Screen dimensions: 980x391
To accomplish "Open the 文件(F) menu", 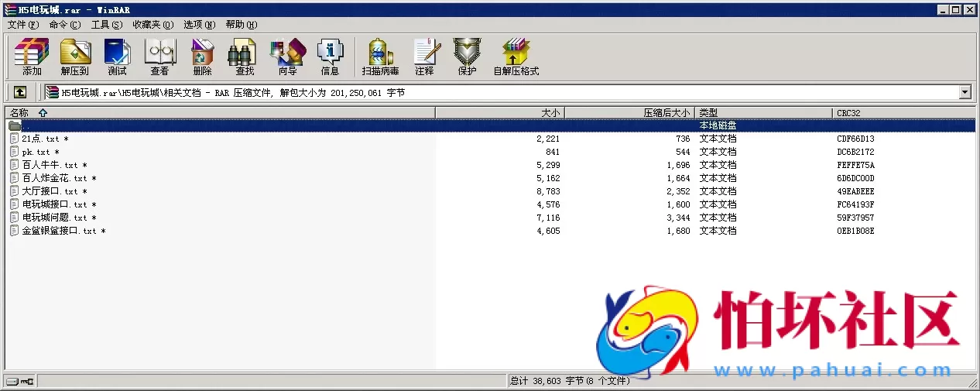I will click(22, 25).
